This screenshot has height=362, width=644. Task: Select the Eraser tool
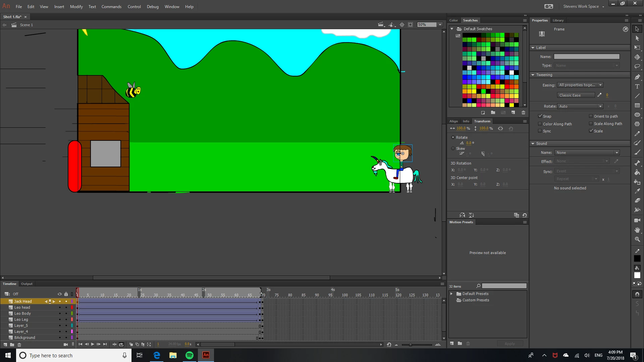637,200
